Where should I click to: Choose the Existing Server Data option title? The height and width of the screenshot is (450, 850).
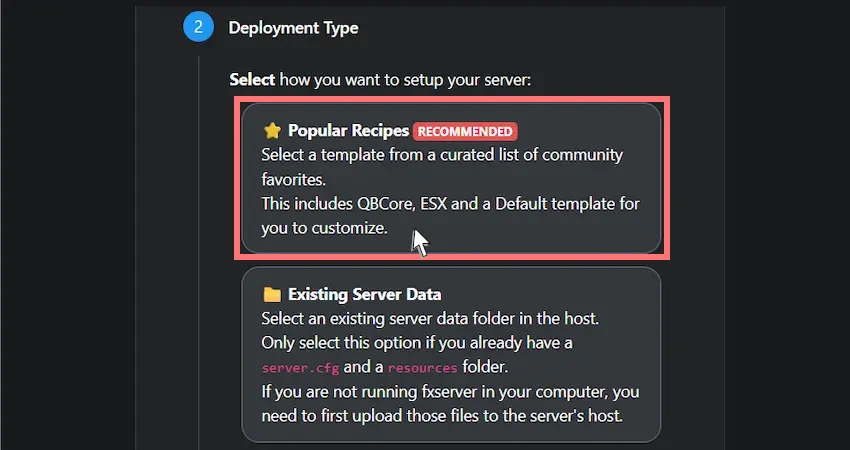click(364, 294)
